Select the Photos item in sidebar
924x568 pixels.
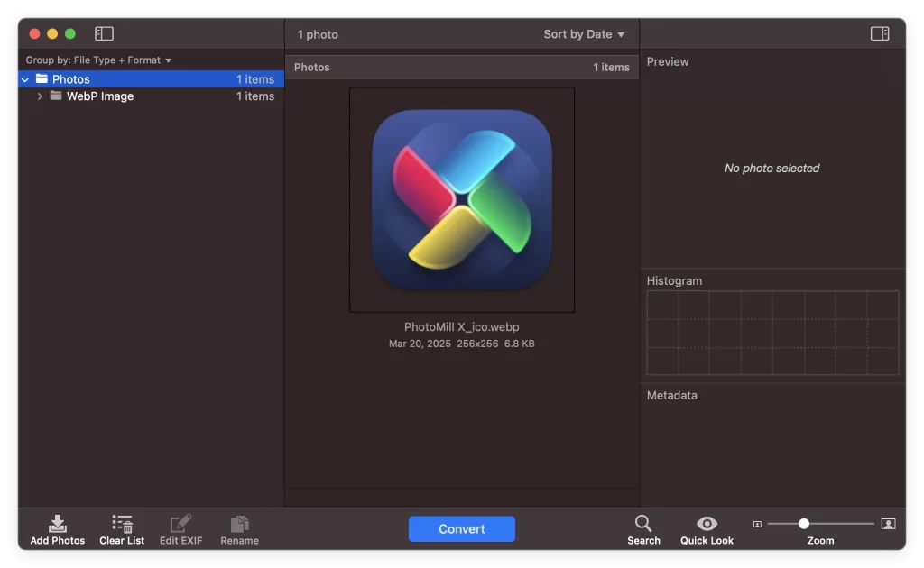coord(71,79)
